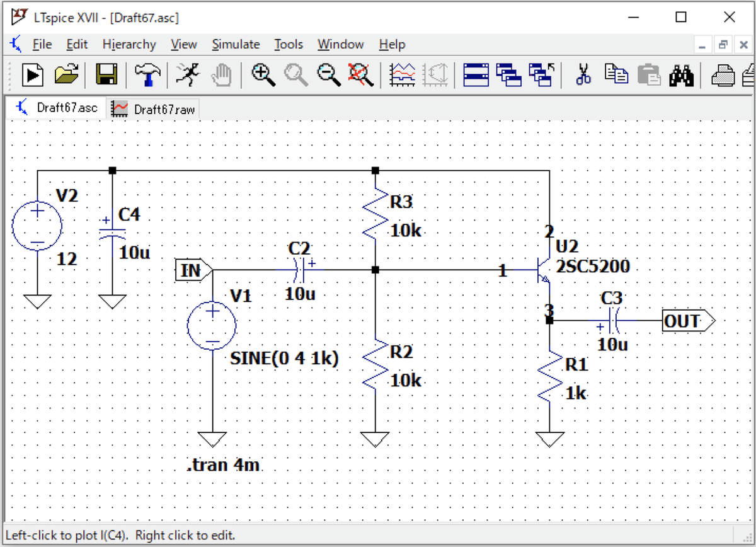Tile windows with the two-bar icon

[x=476, y=75]
